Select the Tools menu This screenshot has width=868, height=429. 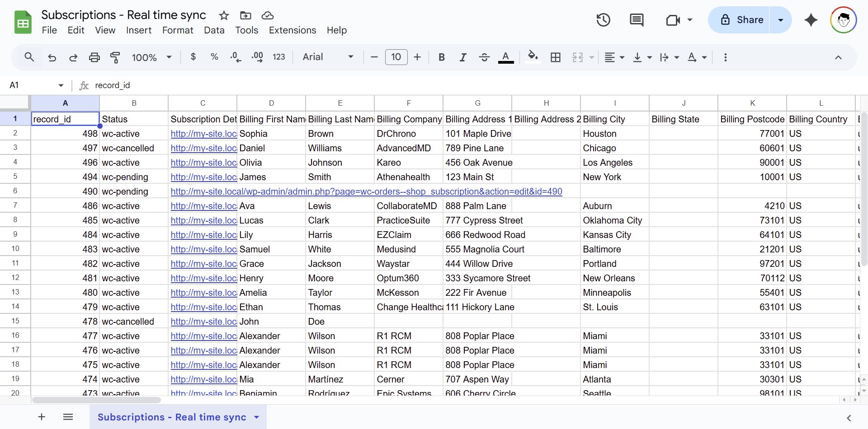[246, 30]
